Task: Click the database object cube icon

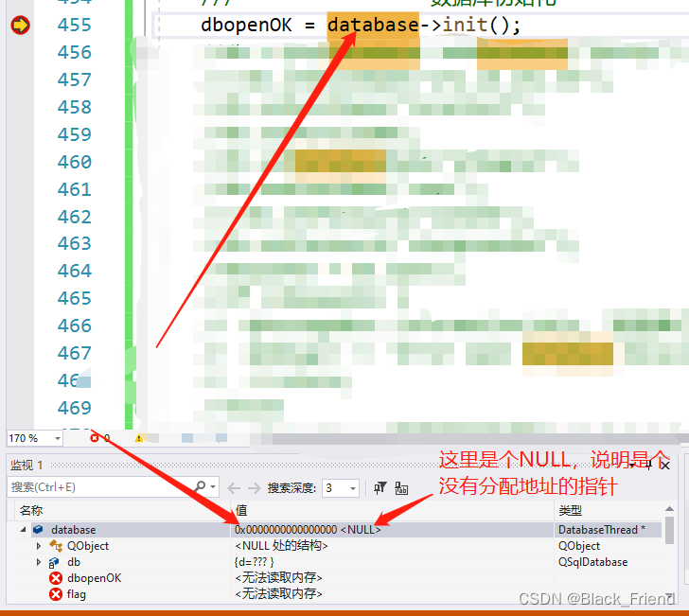Action: tap(38, 530)
